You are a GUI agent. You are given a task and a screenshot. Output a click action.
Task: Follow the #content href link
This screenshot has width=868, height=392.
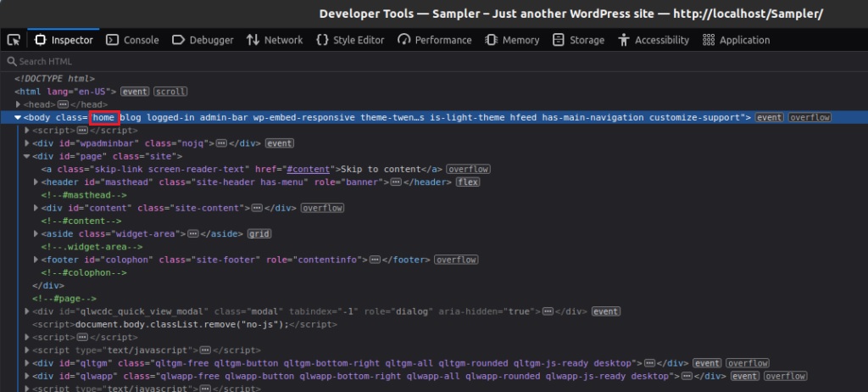(308, 169)
